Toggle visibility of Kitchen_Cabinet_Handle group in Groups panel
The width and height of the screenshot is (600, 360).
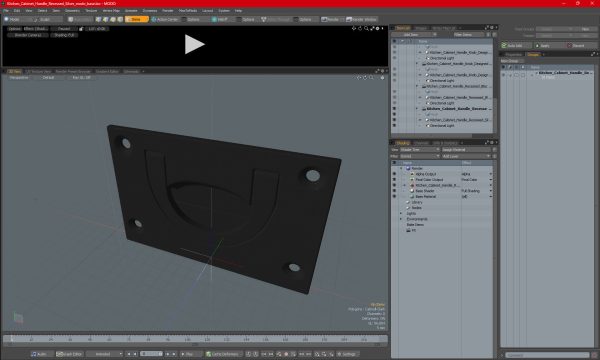click(503, 75)
